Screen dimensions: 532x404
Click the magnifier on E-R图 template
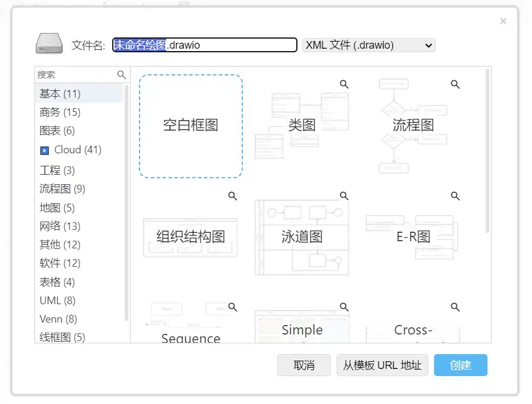click(455, 196)
